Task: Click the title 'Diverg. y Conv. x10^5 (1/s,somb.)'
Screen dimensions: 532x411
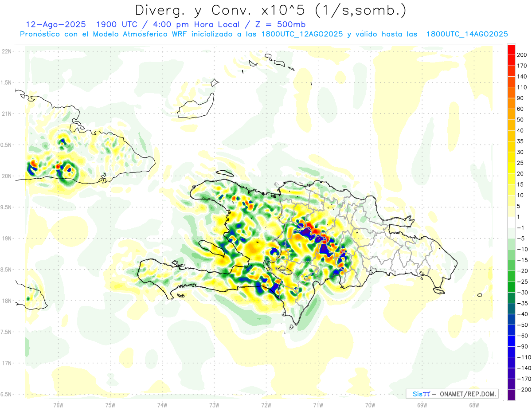Action: (x=270, y=10)
